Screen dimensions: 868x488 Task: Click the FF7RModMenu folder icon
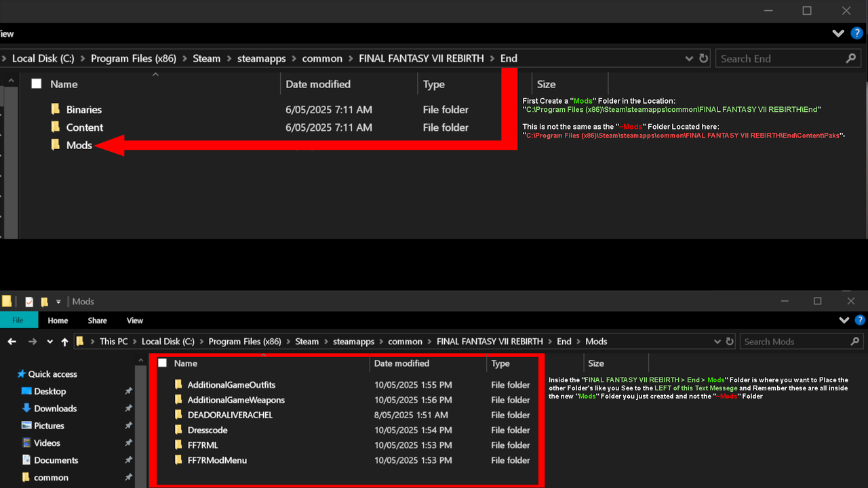[179, 460]
